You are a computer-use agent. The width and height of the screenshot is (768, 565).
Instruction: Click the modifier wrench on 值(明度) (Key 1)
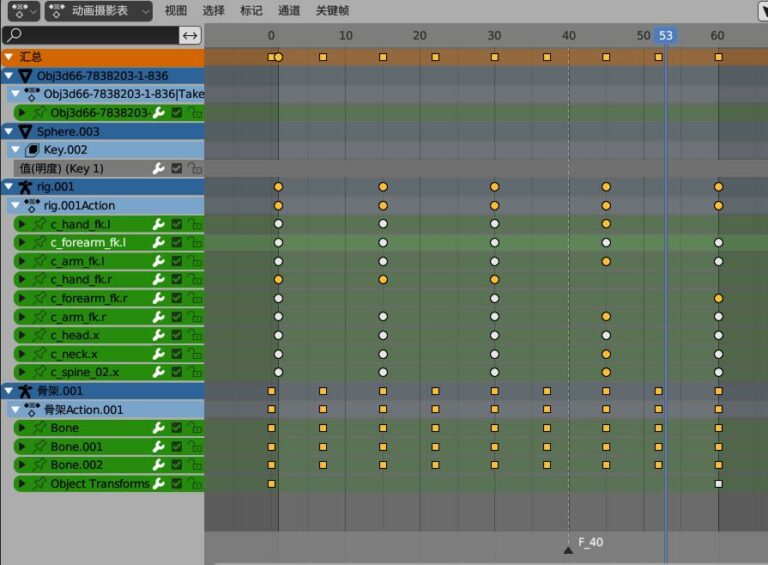pyautogui.click(x=158, y=168)
